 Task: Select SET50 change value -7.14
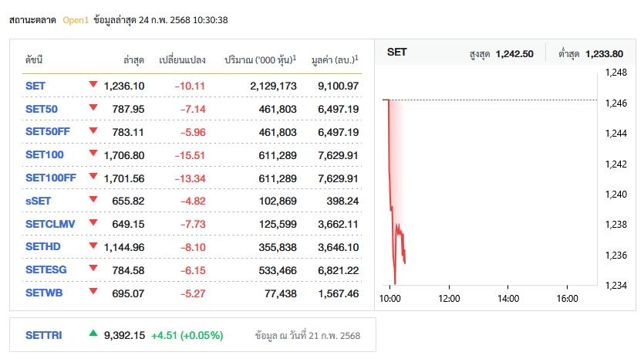(x=193, y=109)
